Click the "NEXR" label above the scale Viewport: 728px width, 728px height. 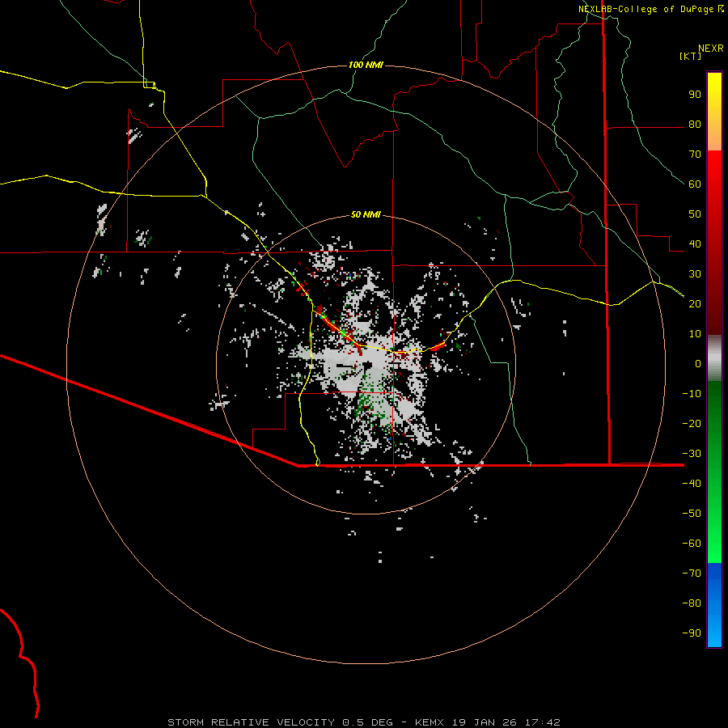(x=710, y=49)
